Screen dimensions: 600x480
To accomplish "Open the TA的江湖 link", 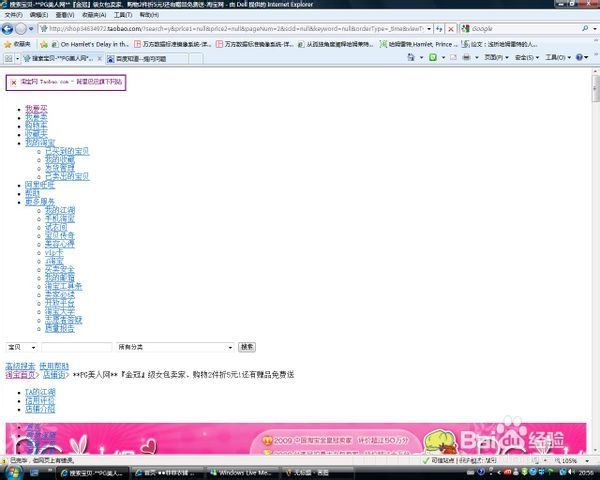I will coord(40,392).
